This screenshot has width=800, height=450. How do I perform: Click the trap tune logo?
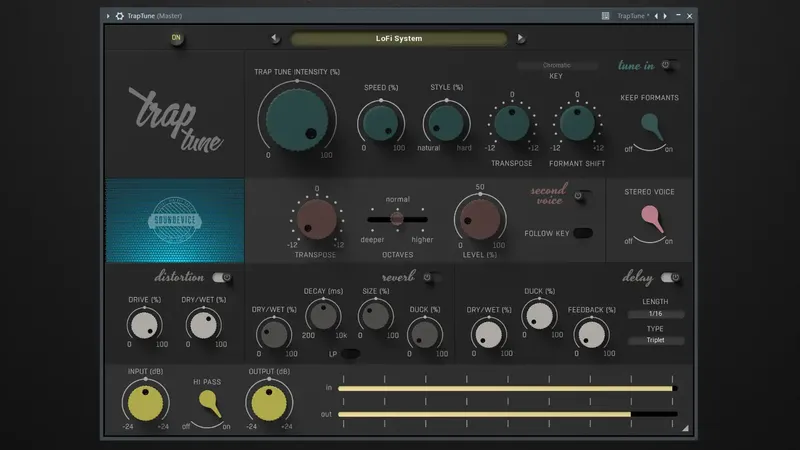(x=175, y=120)
